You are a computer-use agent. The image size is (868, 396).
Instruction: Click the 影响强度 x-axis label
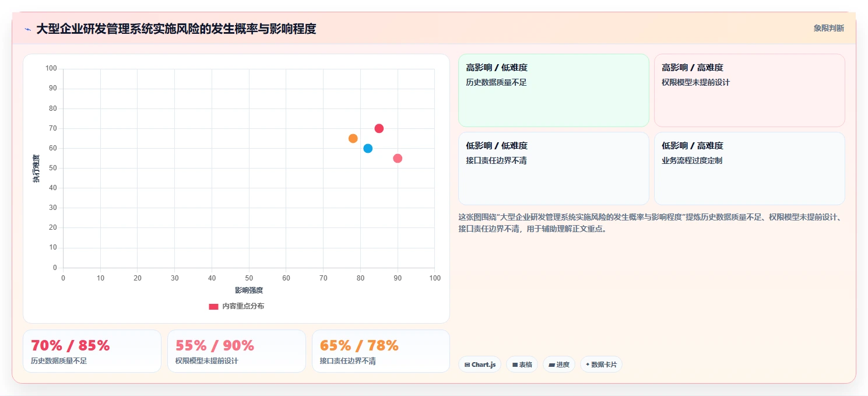pyautogui.click(x=249, y=290)
